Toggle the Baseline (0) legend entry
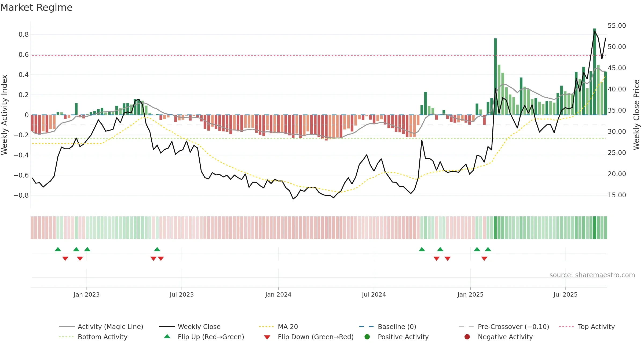644x362 pixels. pyautogui.click(x=387, y=327)
